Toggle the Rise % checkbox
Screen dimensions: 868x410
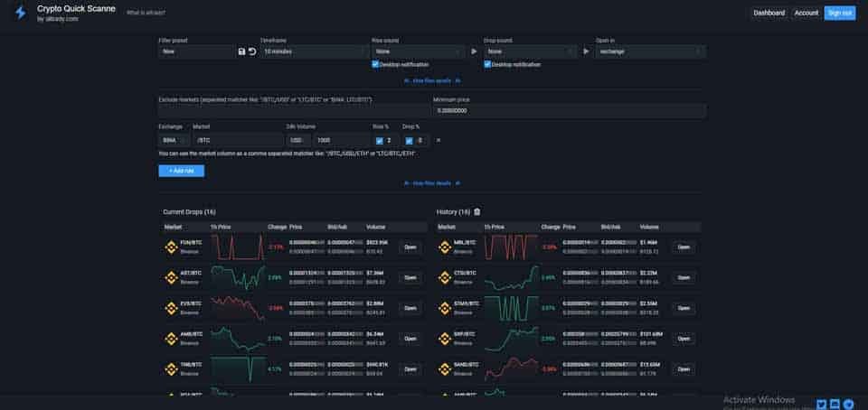pyautogui.click(x=379, y=141)
